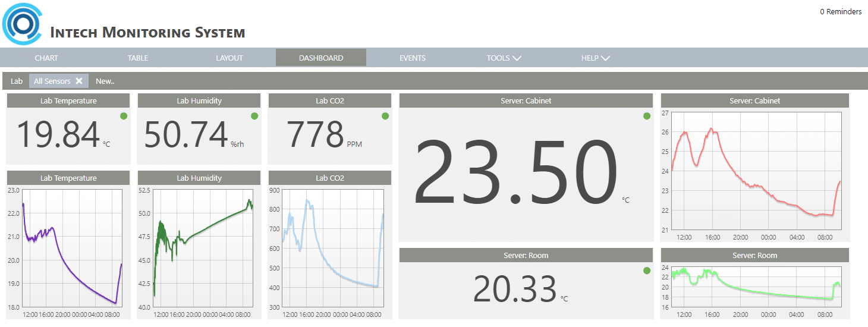The height and width of the screenshot is (327, 868).
Task: Switch to the TABLE view
Action: pyautogui.click(x=138, y=58)
